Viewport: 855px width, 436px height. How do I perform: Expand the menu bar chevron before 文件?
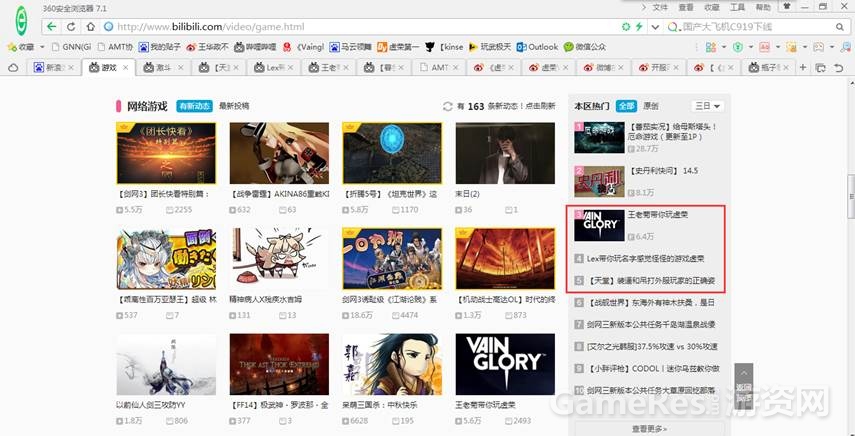pos(644,7)
